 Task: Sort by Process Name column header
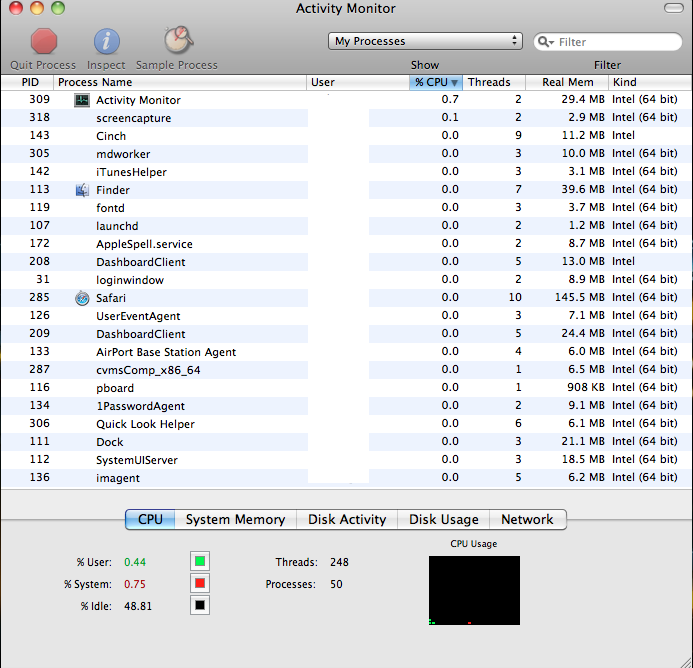pos(180,82)
